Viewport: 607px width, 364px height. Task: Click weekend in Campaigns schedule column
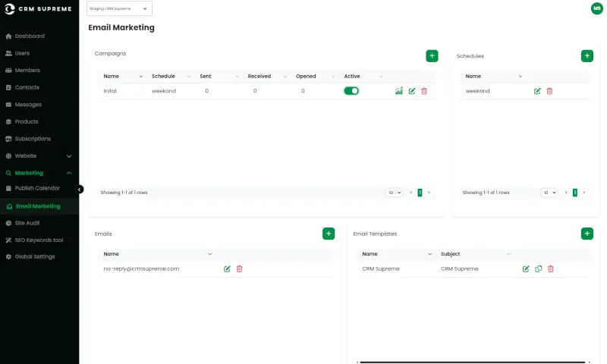click(164, 91)
